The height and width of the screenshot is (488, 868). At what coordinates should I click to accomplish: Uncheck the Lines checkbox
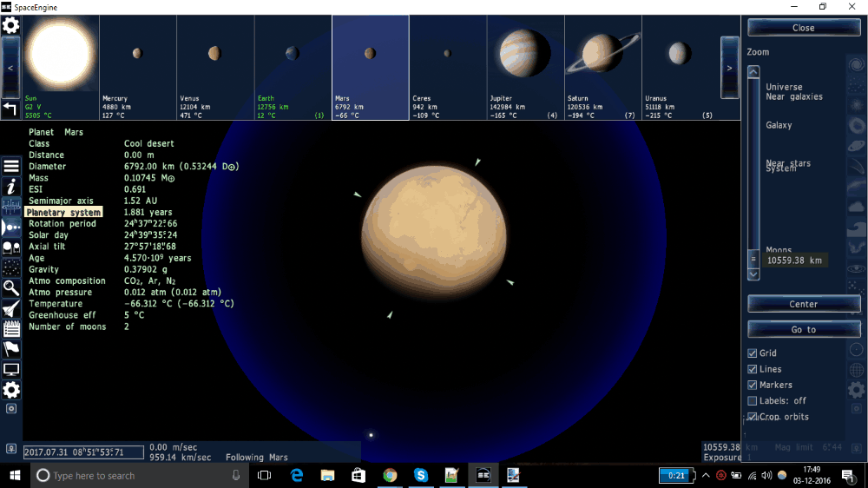coord(752,369)
